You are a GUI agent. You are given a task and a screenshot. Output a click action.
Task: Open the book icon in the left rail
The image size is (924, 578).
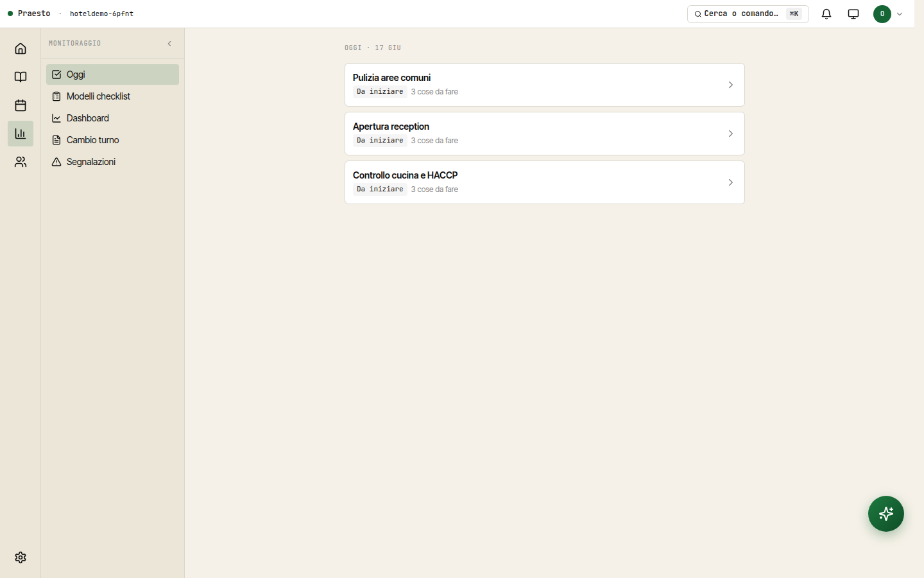(x=21, y=77)
